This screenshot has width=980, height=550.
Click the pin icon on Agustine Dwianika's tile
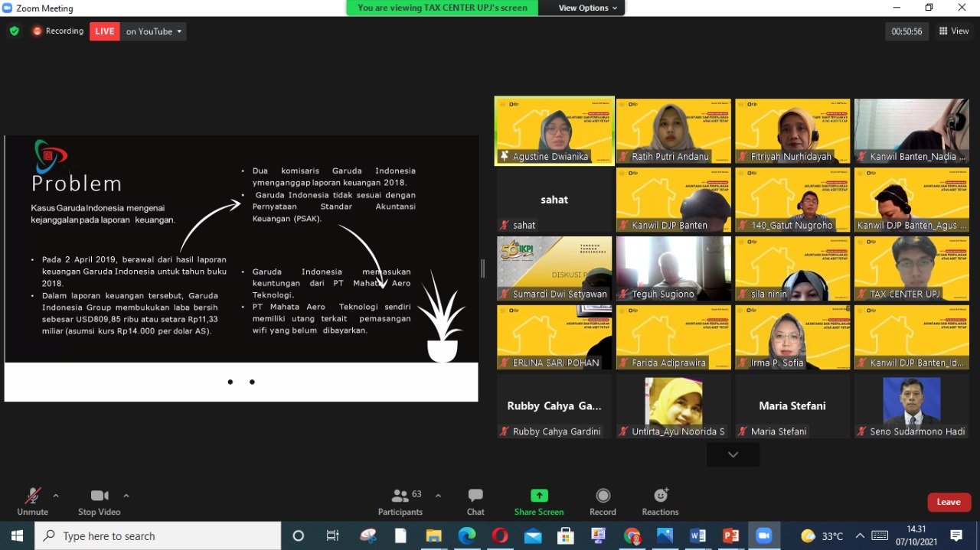pyautogui.click(x=504, y=157)
